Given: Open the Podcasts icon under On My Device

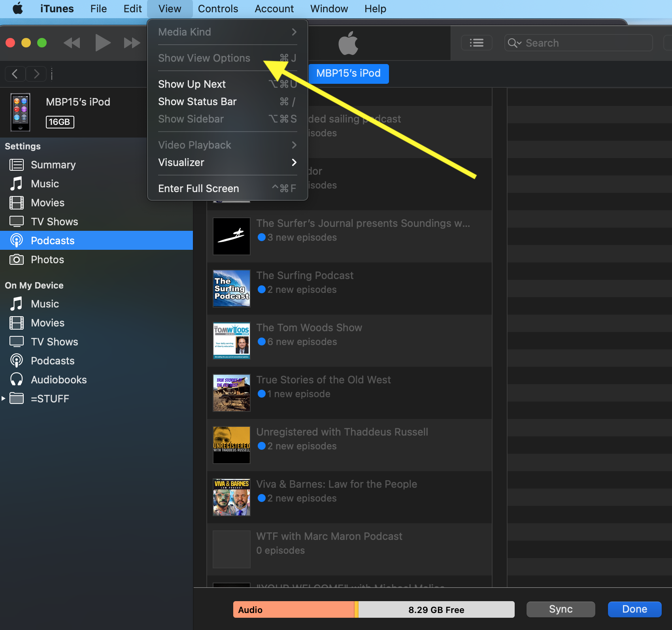Looking at the screenshot, I should point(17,361).
